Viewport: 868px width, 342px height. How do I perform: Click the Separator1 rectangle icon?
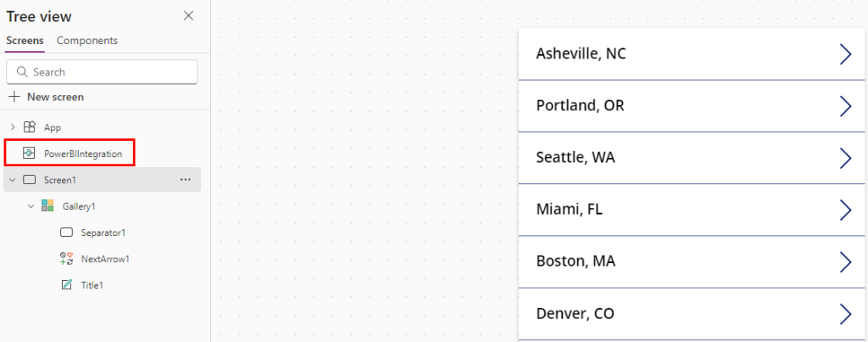point(67,233)
